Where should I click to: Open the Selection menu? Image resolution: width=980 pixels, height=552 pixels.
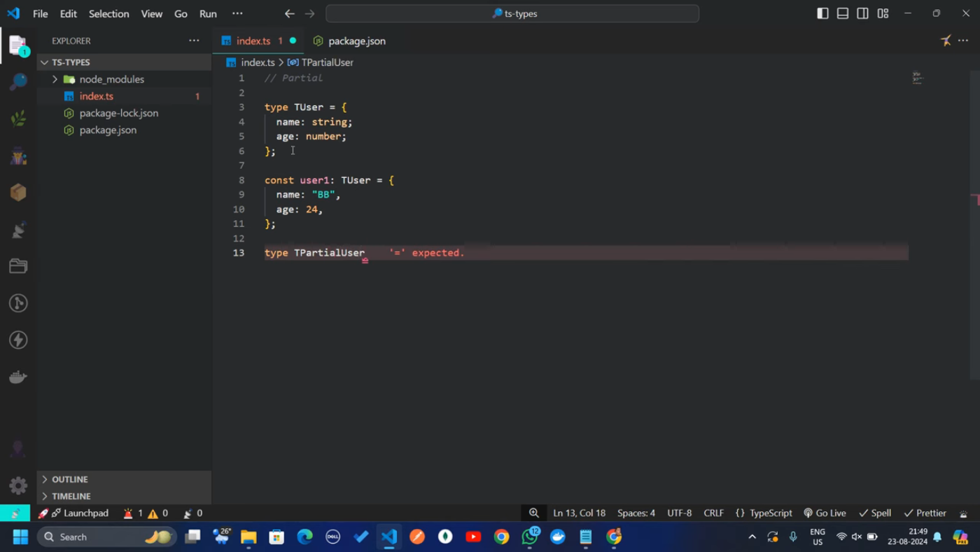(109, 13)
